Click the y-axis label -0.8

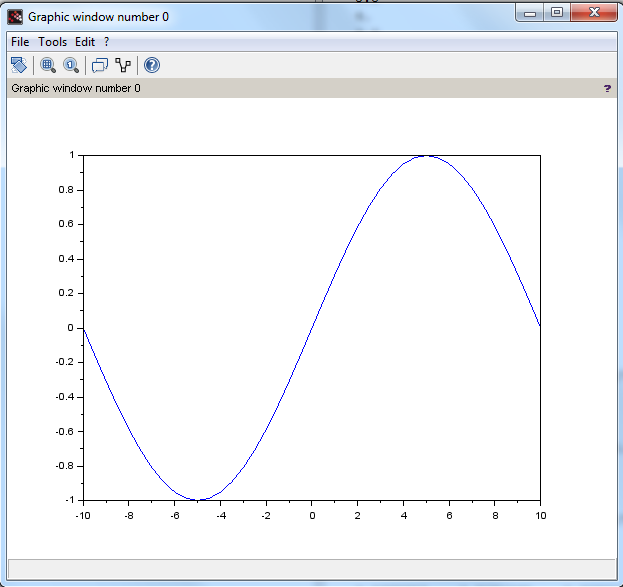tap(65, 465)
